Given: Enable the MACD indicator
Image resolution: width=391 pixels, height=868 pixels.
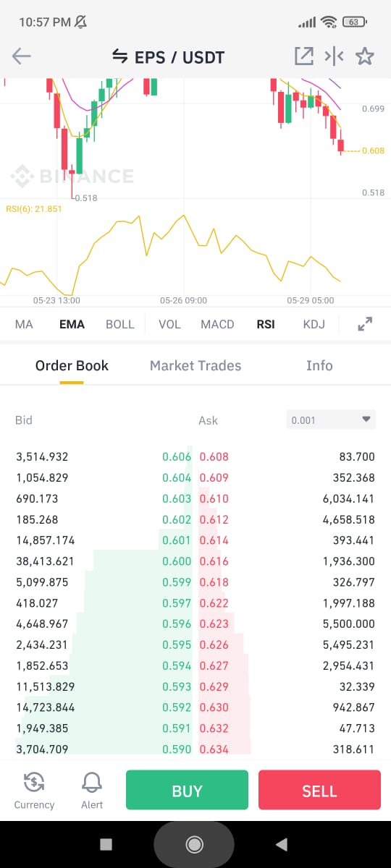Looking at the screenshot, I should (x=217, y=324).
